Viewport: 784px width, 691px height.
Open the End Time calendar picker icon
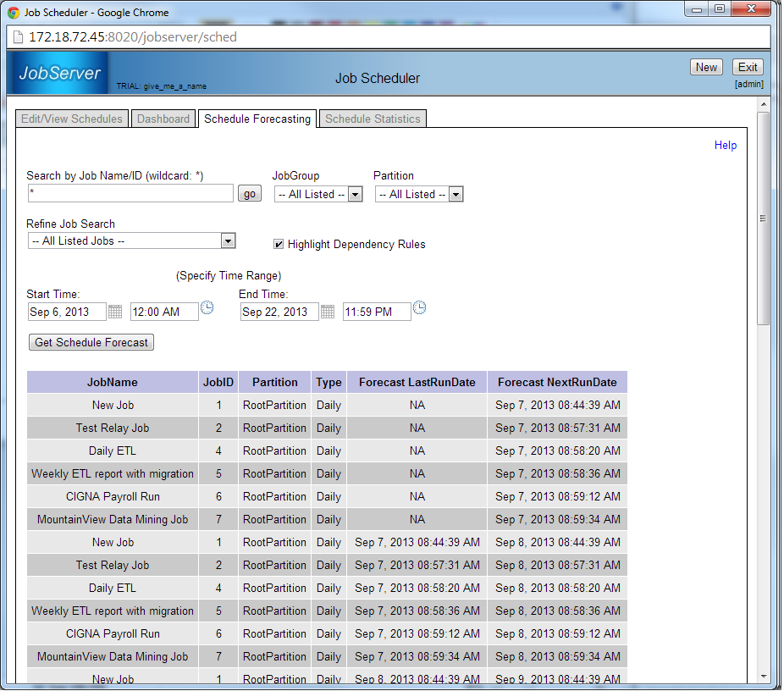(x=328, y=312)
